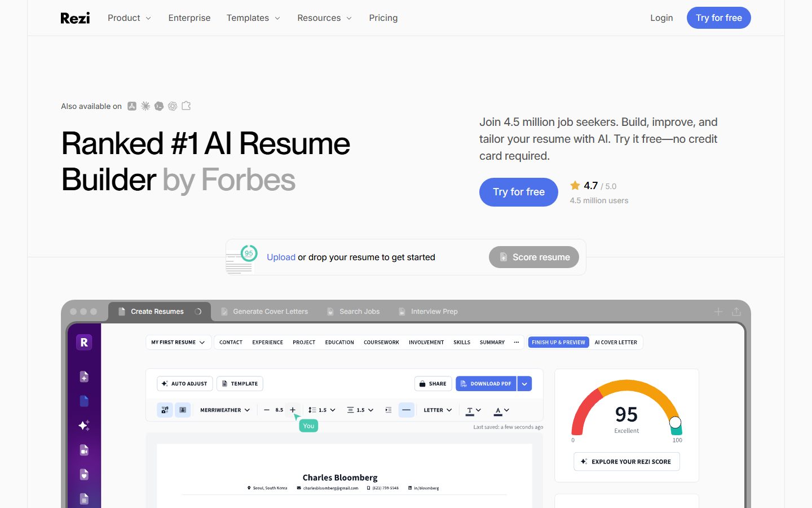Expand the My First Resume dropdown

click(x=178, y=342)
